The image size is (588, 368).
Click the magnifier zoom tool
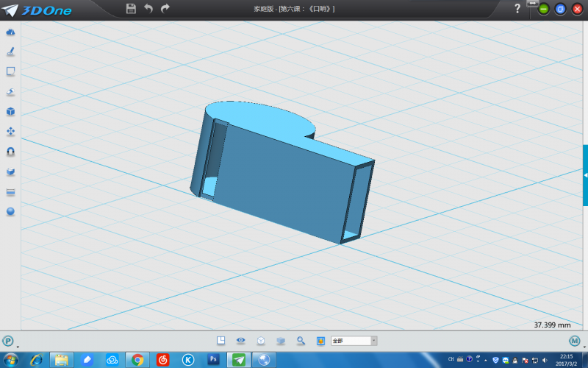[x=301, y=341]
